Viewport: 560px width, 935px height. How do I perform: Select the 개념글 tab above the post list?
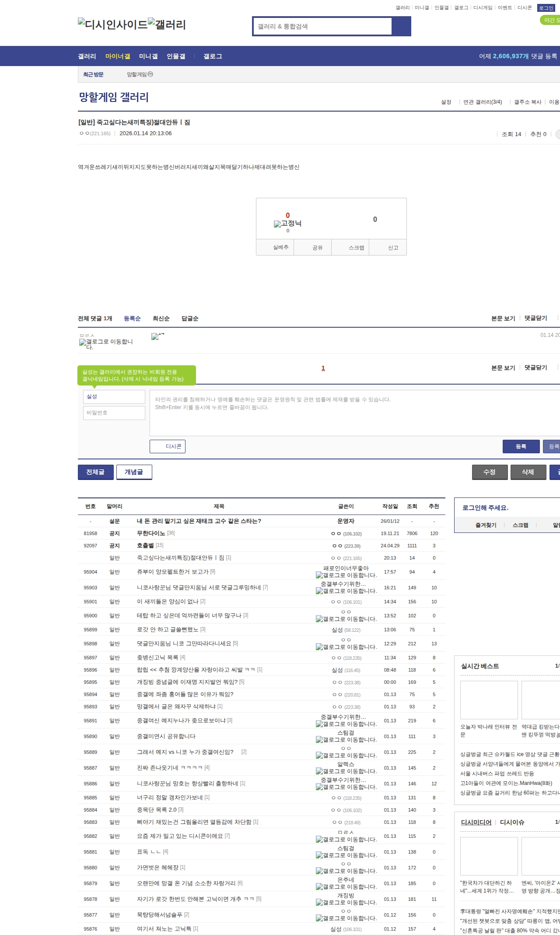click(x=134, y=472)
